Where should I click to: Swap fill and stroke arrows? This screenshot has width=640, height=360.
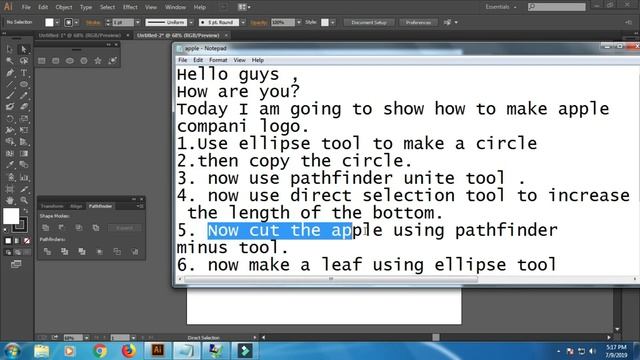(26, 211)
